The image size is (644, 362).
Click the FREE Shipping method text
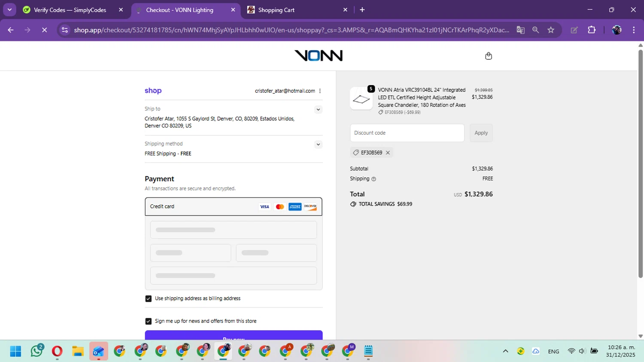(168, 154)
